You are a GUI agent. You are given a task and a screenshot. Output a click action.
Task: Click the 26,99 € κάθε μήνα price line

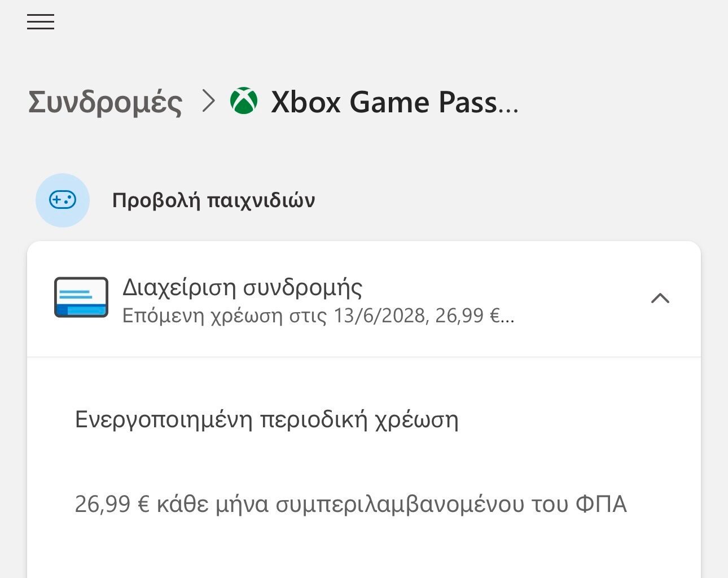[x=350, y=503]
